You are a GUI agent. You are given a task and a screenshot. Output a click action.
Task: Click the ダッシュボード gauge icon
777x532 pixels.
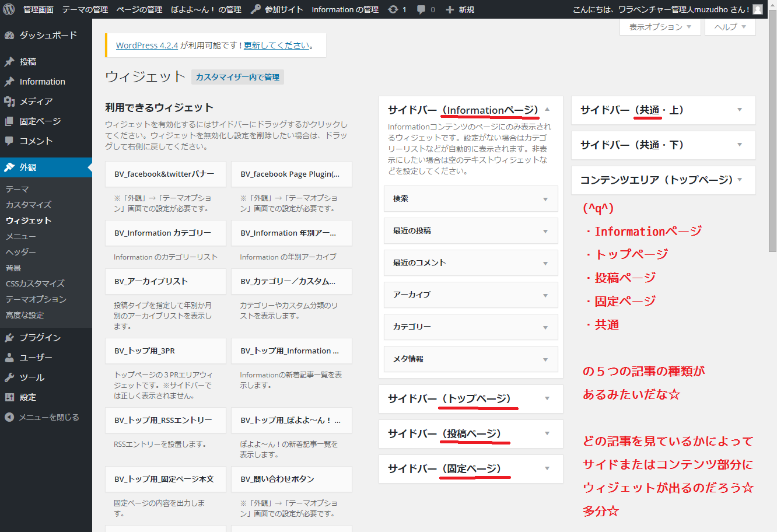point(9,36)
